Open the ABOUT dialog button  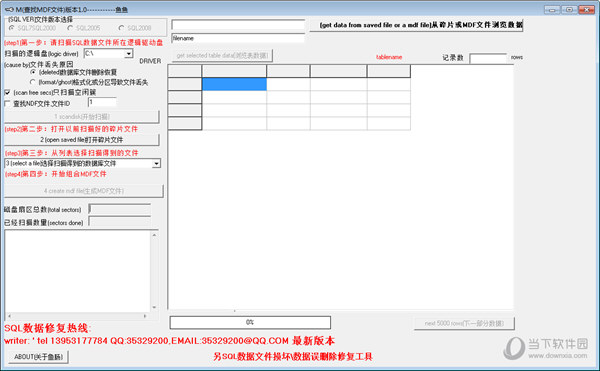click(38, 357)
